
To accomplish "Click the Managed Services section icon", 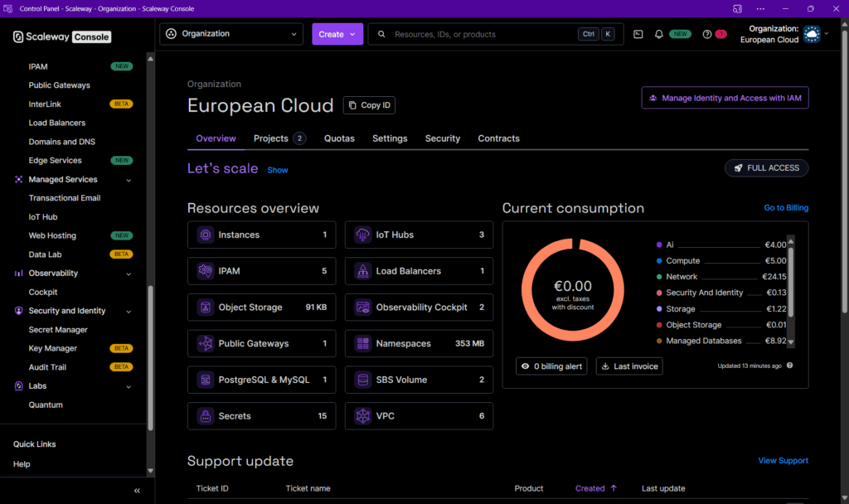I will (x=19, y=179).
